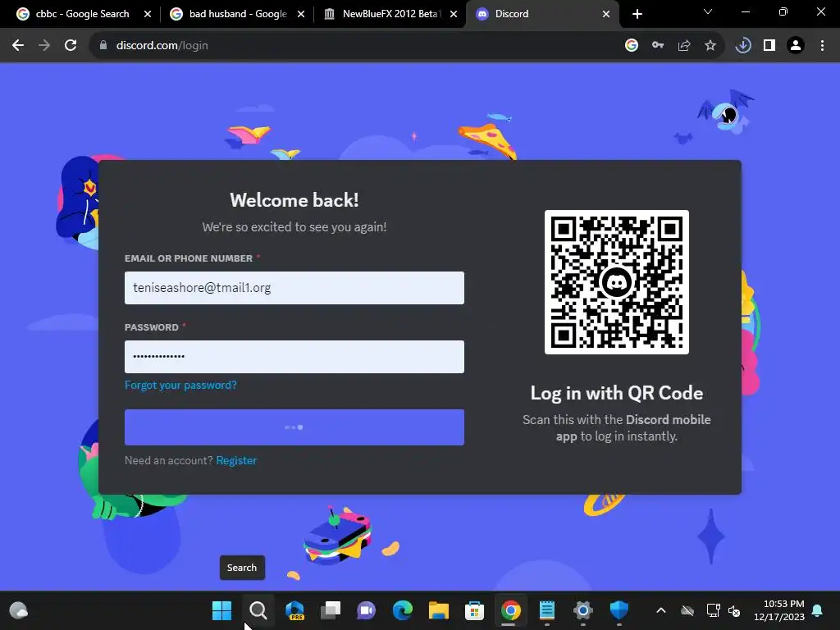Open a new browser tab

point(637,14)
